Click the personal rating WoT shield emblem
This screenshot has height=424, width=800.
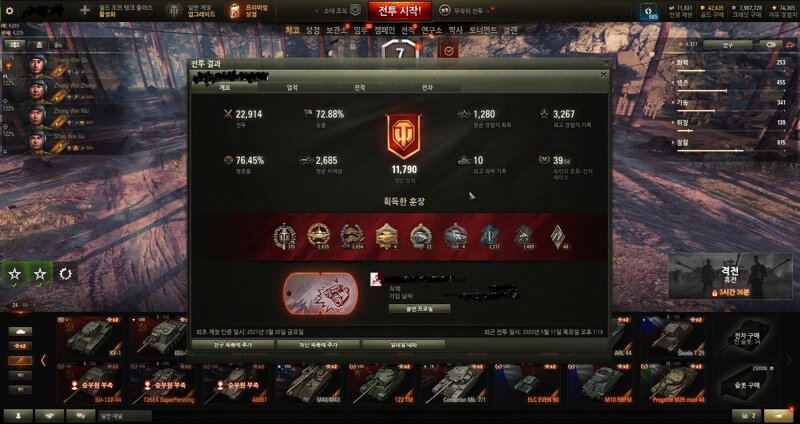[403, 137]
